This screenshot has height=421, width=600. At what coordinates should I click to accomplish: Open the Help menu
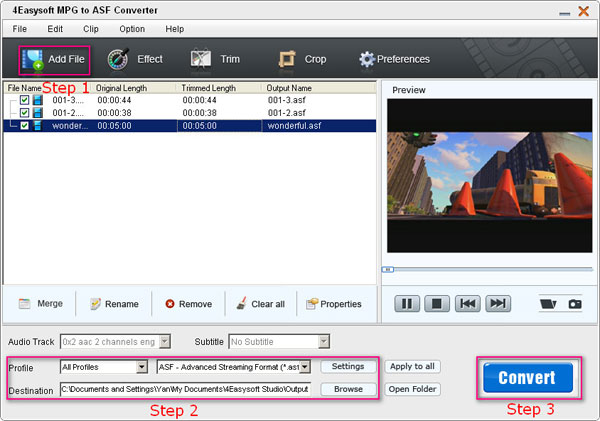click(174, 29)
